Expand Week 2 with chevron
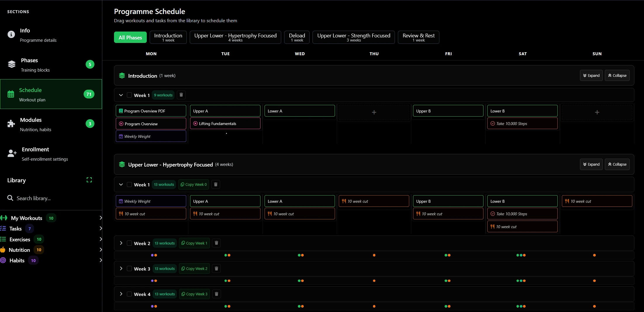The image size is (644, 312). [121, 243]
